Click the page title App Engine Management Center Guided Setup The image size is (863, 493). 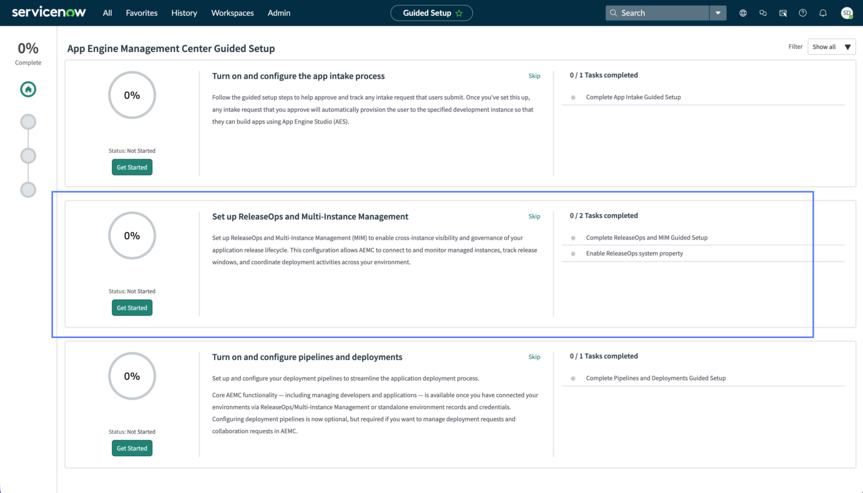point(171,48)
